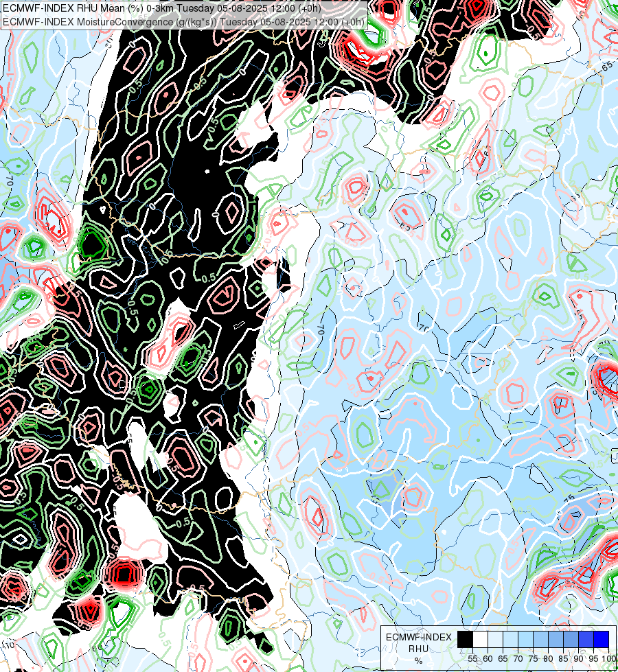Click the black below-55% legend swatch

[466, 640]
